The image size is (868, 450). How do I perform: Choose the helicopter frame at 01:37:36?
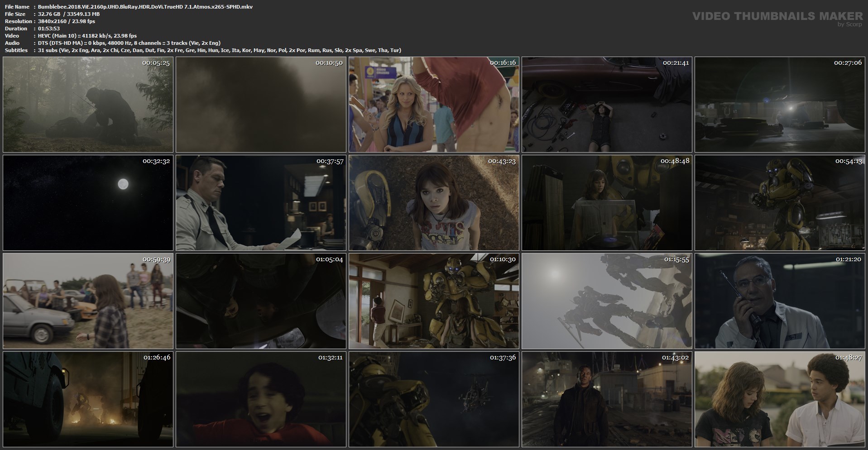(x=434, y=399)
